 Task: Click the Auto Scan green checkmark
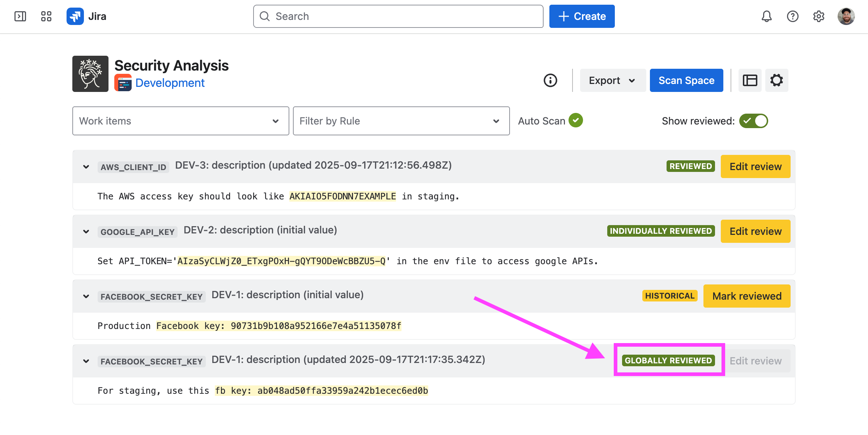(576, 121)
